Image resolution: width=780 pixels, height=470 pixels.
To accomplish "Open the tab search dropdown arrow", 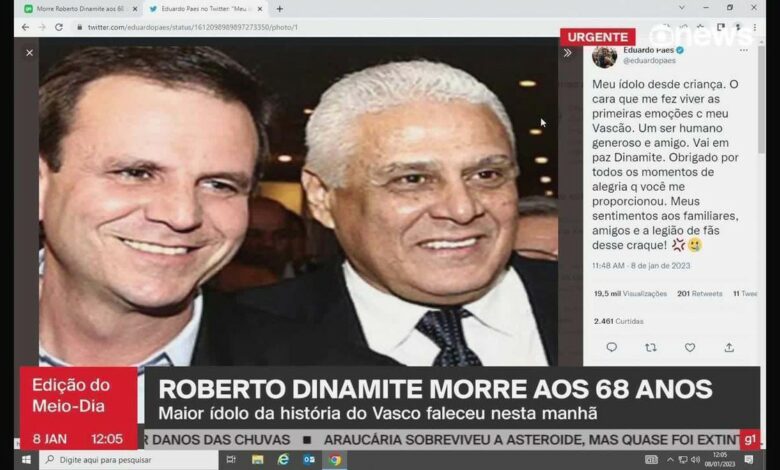I will [682, 8].
